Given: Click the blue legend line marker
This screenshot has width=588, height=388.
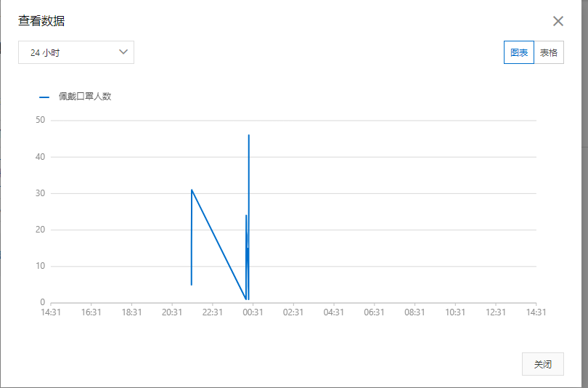Looking at the screenshot, I should (x=44, y=97).
